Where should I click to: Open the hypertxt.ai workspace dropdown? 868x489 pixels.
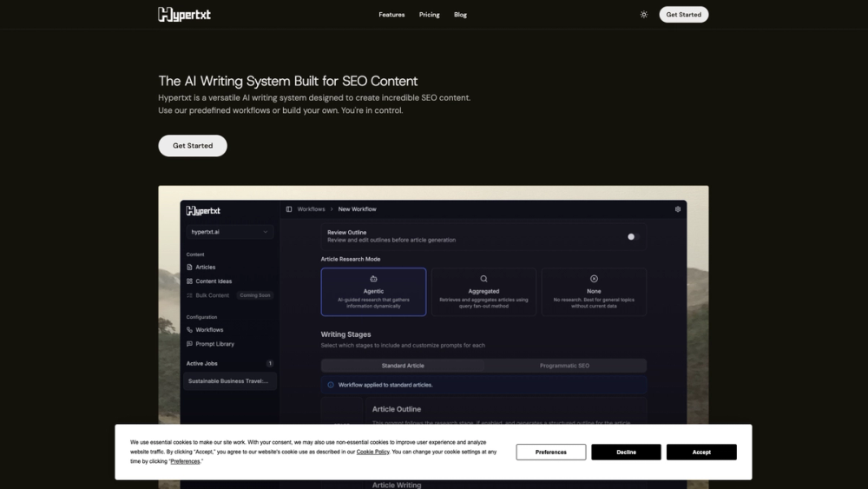tap(229, 232)
